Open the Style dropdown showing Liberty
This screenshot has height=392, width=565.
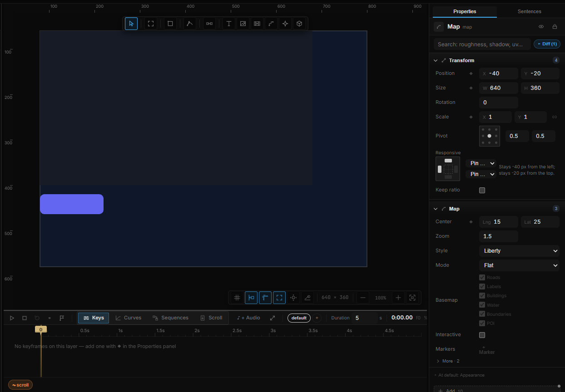(519, 251)
